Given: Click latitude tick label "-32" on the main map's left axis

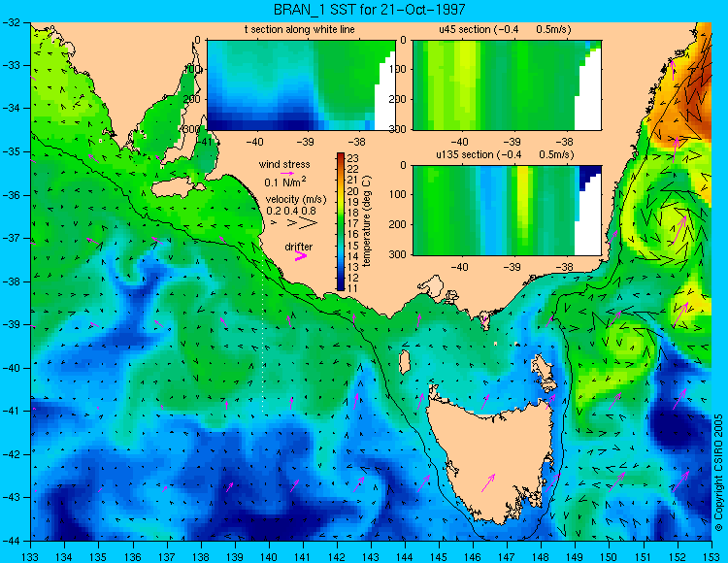Looking at the screenshot, I should 11,21.
